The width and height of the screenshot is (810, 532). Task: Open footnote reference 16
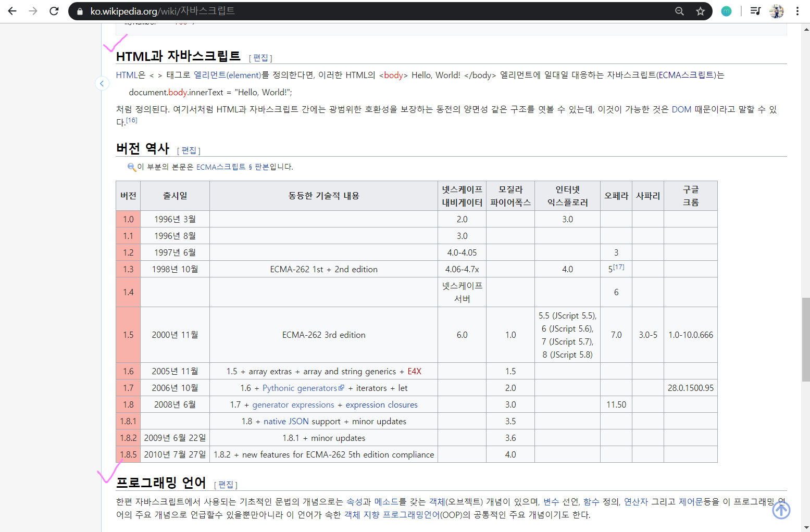pyautogui.click(x=132, y=120)
